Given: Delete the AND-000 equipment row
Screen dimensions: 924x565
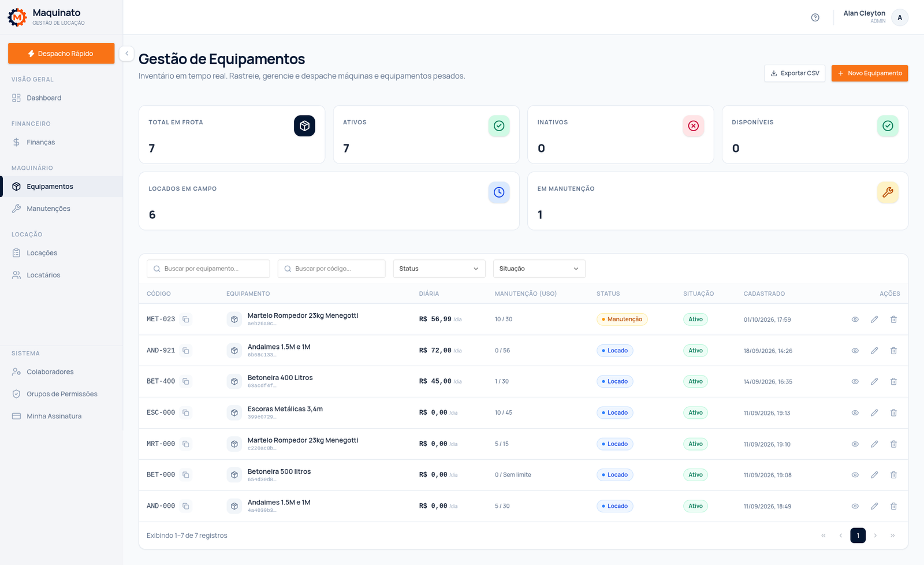Looking at the screenshot, I should point(893,506).
